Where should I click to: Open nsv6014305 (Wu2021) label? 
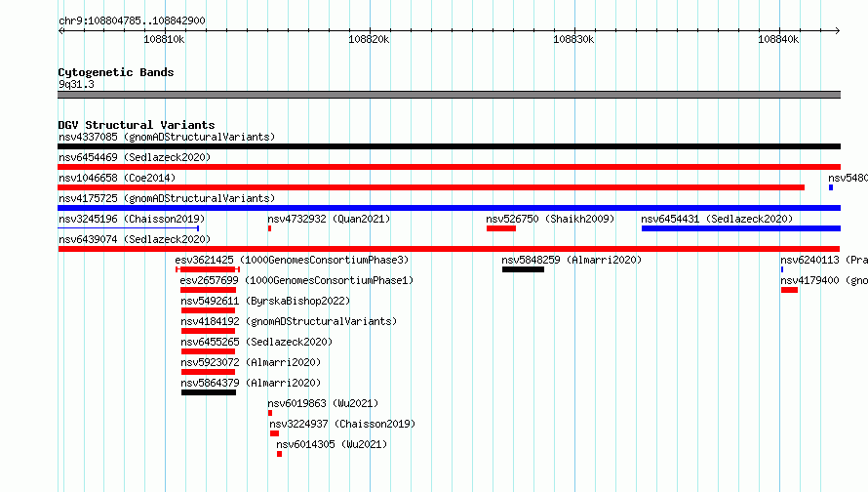coord(333,444)
